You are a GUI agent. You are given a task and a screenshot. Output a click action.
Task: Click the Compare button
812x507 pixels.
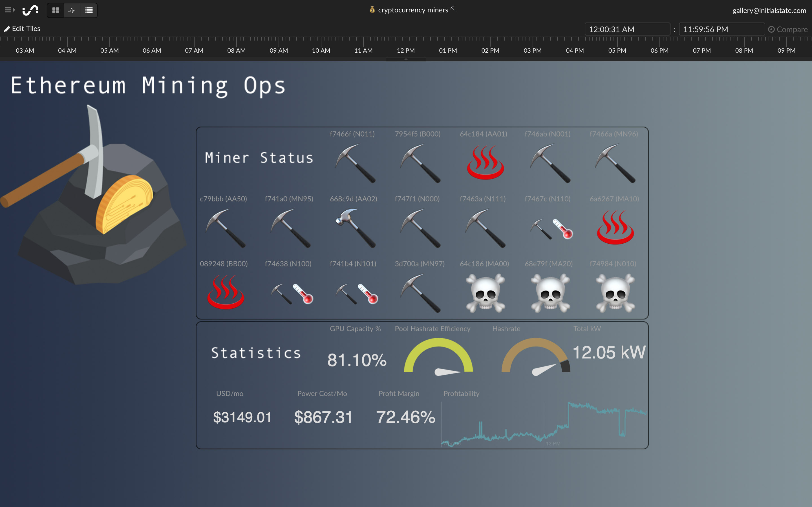787,30
